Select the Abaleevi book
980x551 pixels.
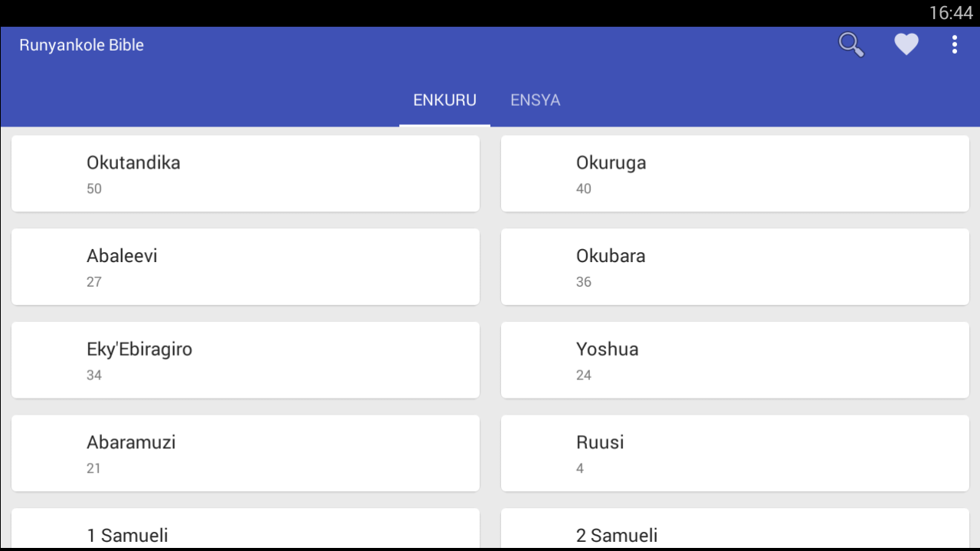click(x=245, y=267)
